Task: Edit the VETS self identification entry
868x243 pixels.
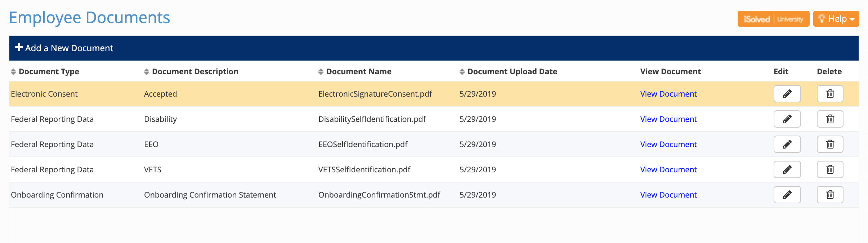Action: (x=787, y=169)
